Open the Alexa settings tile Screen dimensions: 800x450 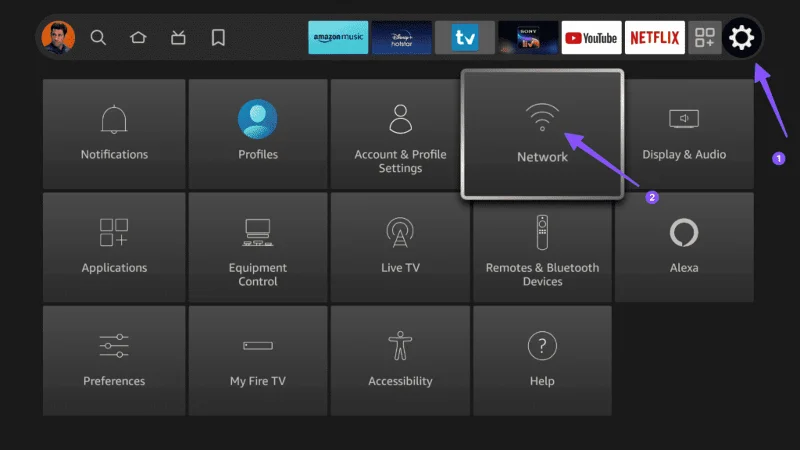point(684,247)
